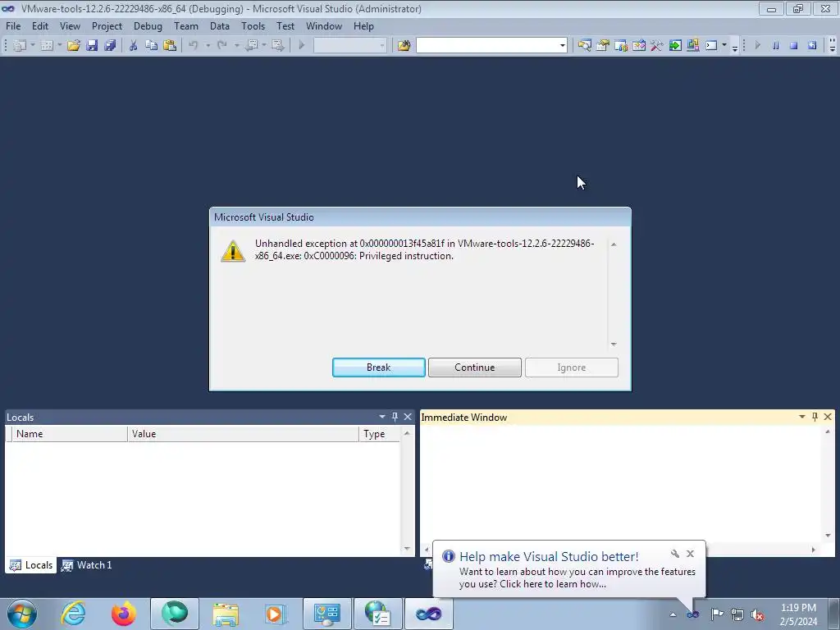Click the Break All pause icon
This screenshot has width=840, height=630.
(775, 46)
